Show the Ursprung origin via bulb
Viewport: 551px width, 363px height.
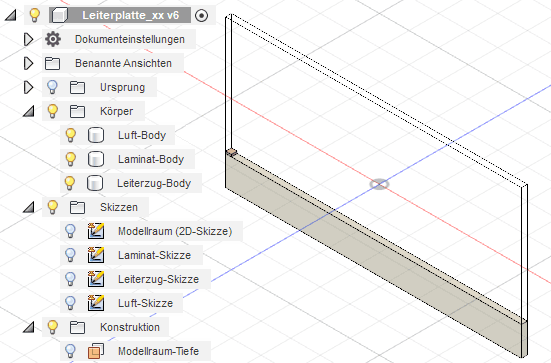pos(52,87)
